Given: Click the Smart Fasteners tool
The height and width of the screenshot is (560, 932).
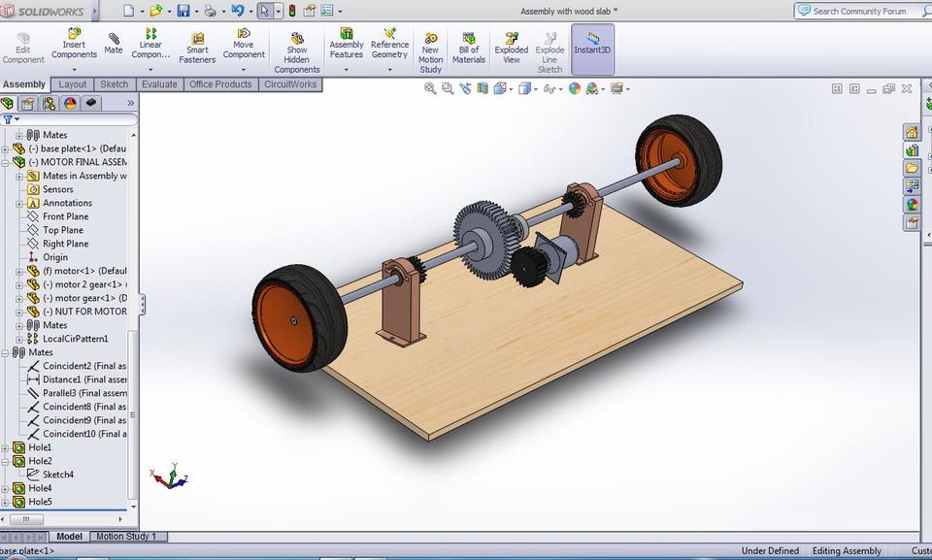Looking at the screenshot, I should pyautogui.click(x=197, y=49).
